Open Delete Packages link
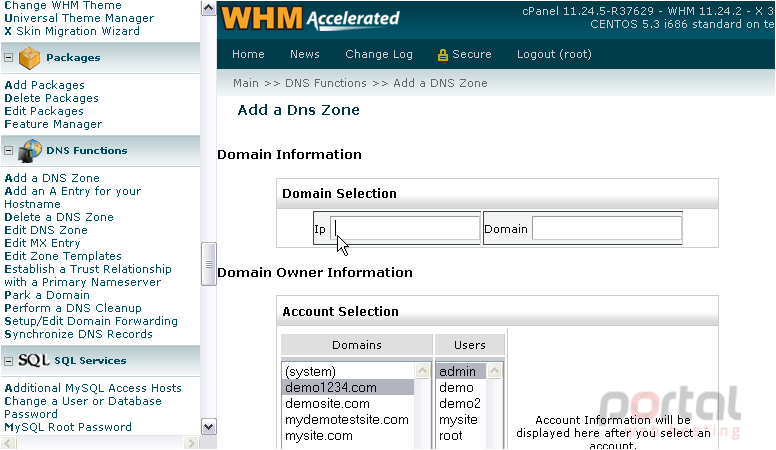The width and height of the screenshot is (776, 450). tap(51, 98)
